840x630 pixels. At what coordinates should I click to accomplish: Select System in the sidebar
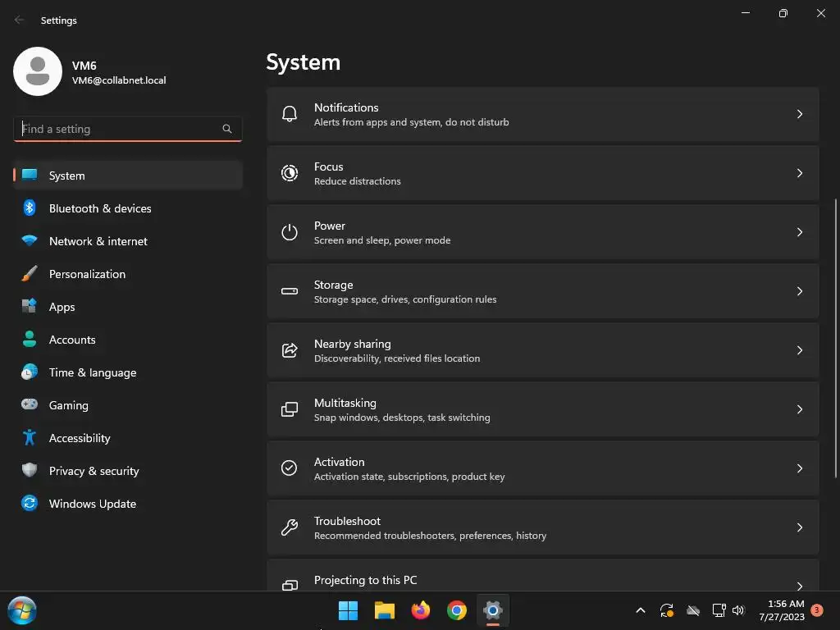coord(128,176)
